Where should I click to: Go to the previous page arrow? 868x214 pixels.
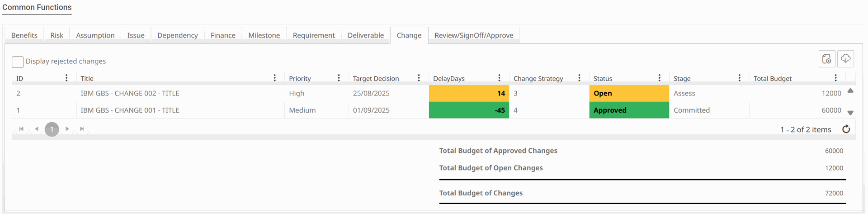tap(37, 129)
